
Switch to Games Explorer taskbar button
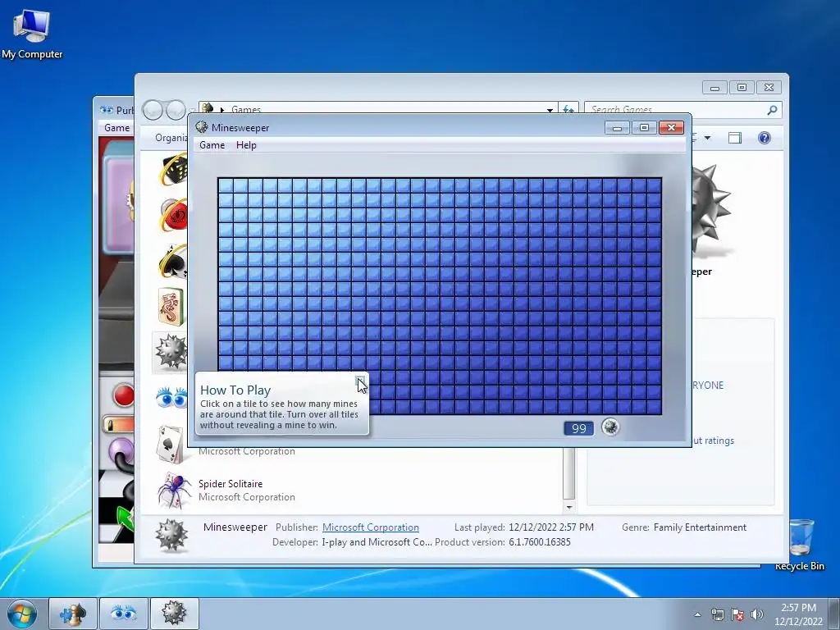(x=73, y=614)
